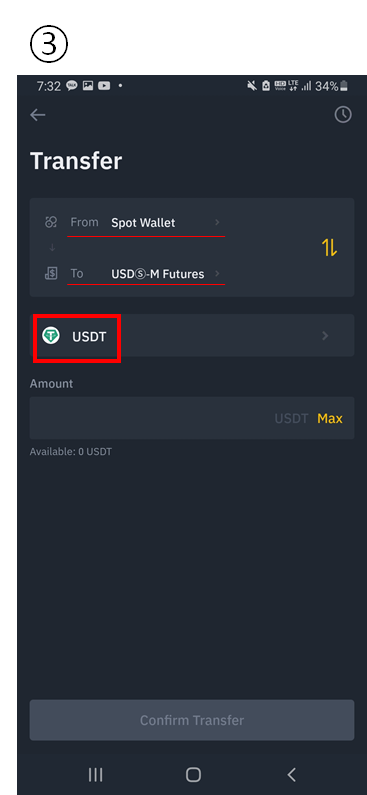Image resolution: width=367 pixels, height=795 pixels.
Task: Tap Max to fill amount
Action: [330, 418]
